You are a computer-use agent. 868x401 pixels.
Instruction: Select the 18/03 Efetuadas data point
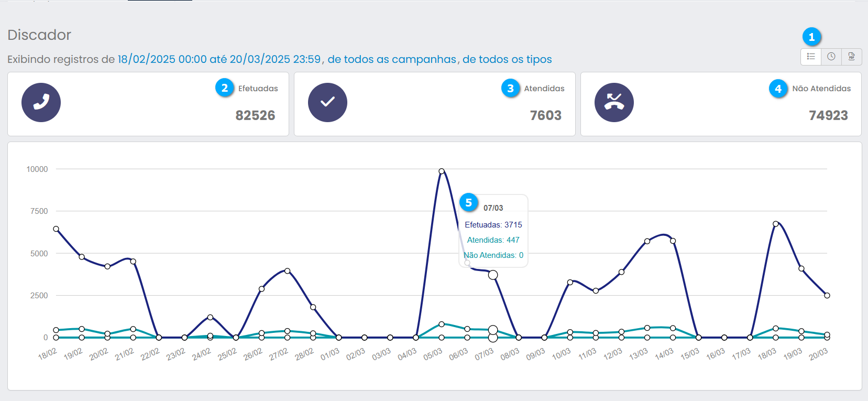(x=776, y=224)
